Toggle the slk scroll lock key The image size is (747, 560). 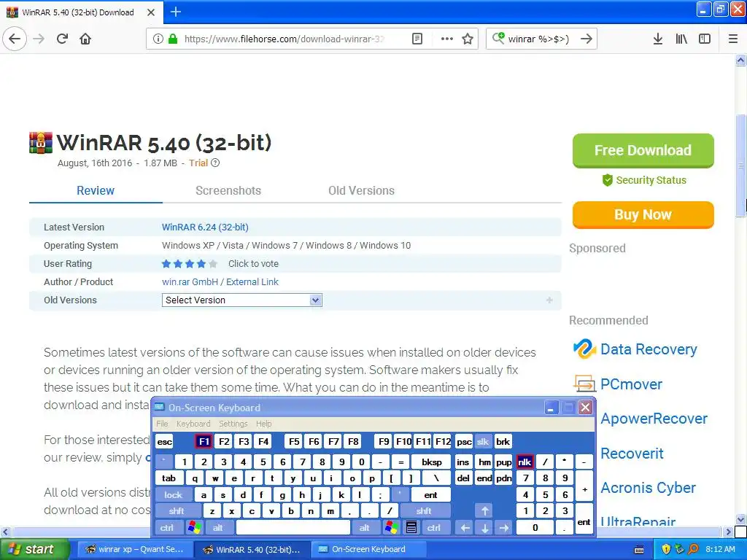483,441
